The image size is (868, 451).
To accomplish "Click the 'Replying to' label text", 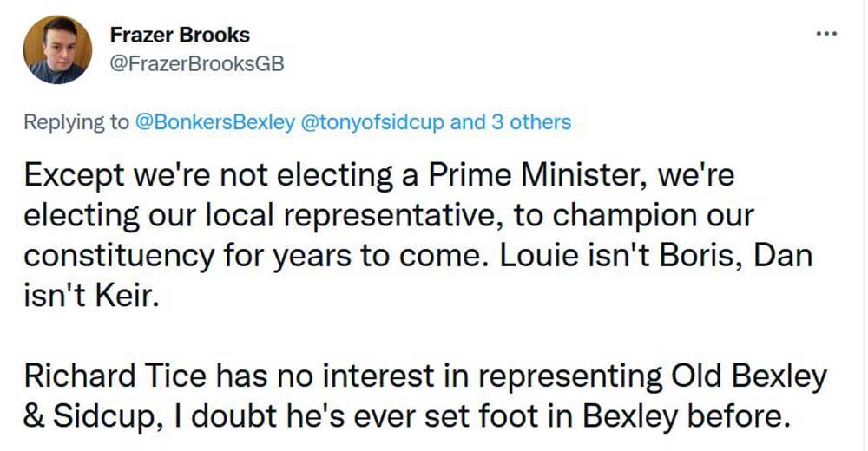I will (x=76, y=122).
